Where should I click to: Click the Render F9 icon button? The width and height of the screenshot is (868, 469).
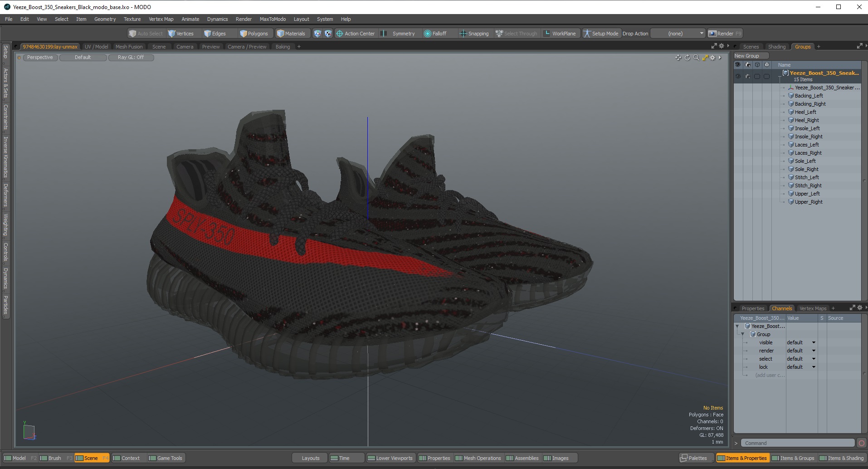point(725,34)
